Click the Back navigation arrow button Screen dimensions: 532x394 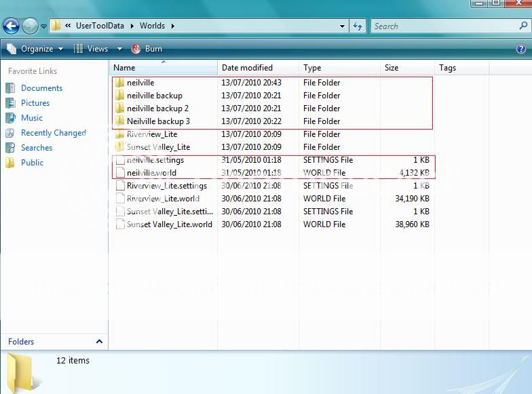tap(11, 26)
